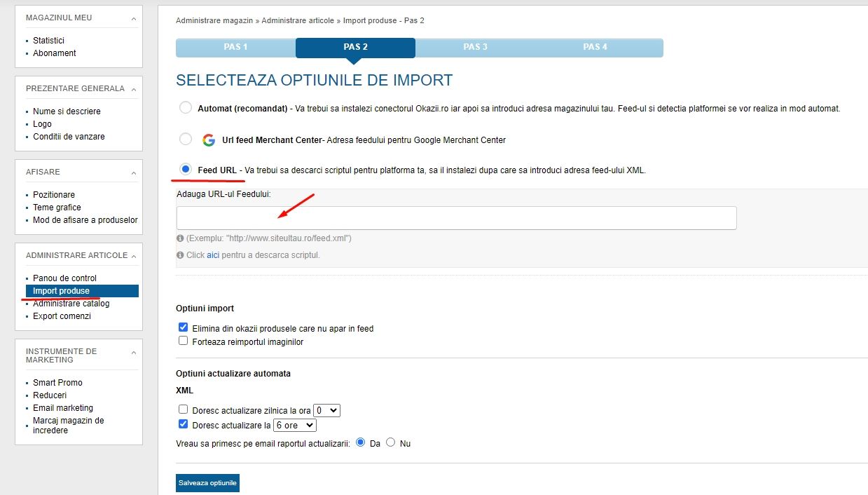Switch to the PAS 3 step tab
This screenshot has width=868, height=495.
coord(475,47)
